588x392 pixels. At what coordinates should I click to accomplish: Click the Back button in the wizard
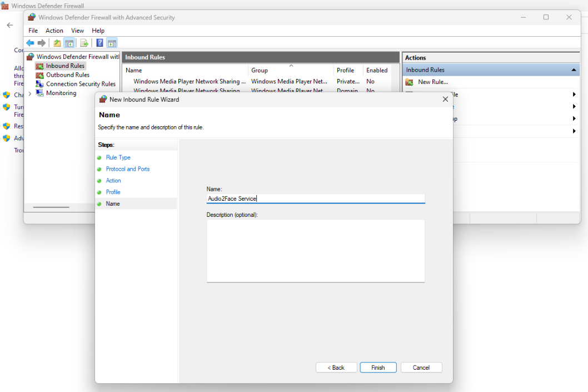point(336,368)
